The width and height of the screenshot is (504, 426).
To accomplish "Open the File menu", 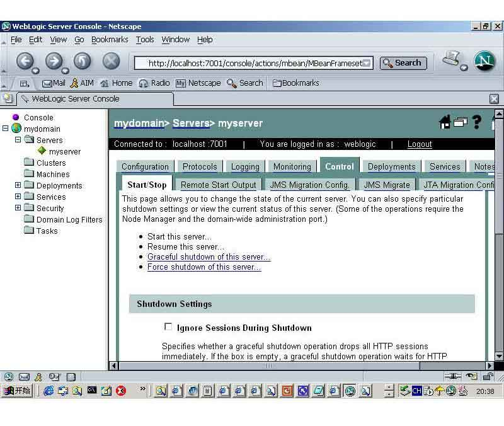I will pos(16,40).
